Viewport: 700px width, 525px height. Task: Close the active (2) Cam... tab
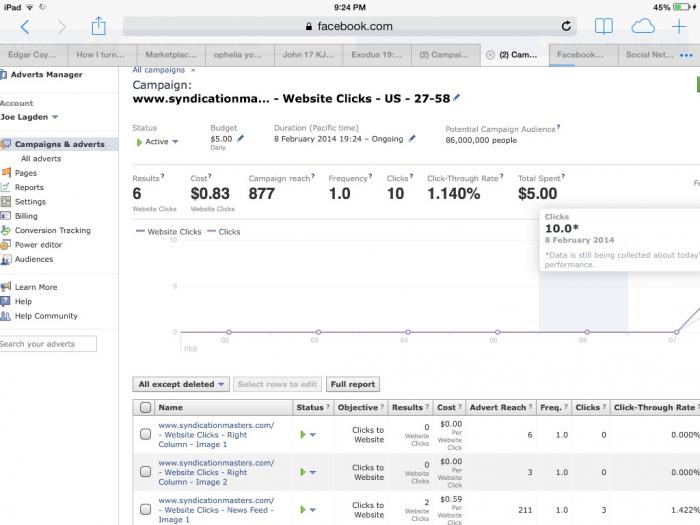click(490, 55)
